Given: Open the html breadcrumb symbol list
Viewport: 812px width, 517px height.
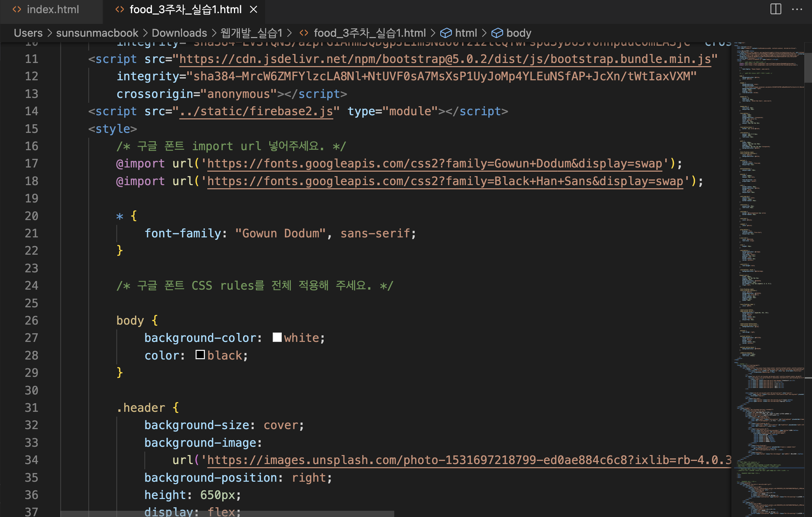Looking at the screenshot, I should [466, 33].
